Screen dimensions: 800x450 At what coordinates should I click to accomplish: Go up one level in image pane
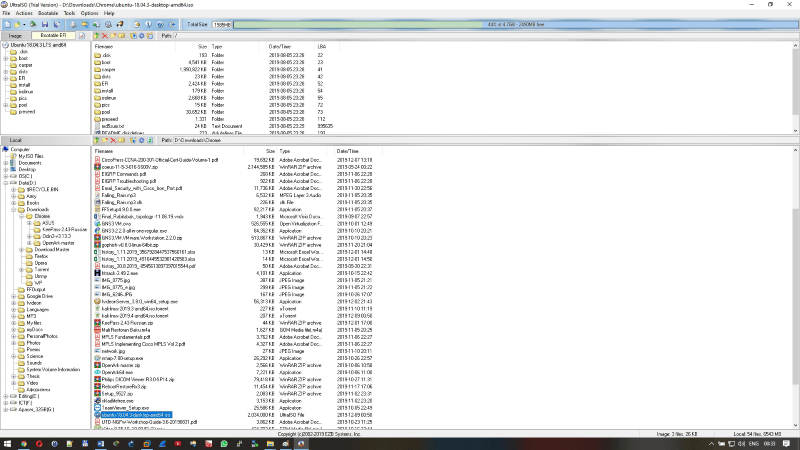[96, 36]
